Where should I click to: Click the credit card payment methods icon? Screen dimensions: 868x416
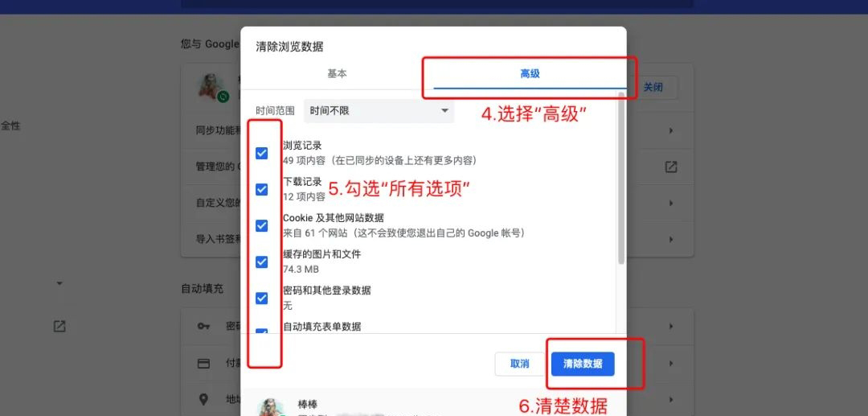pyautogui.click(x=203, y=364)
